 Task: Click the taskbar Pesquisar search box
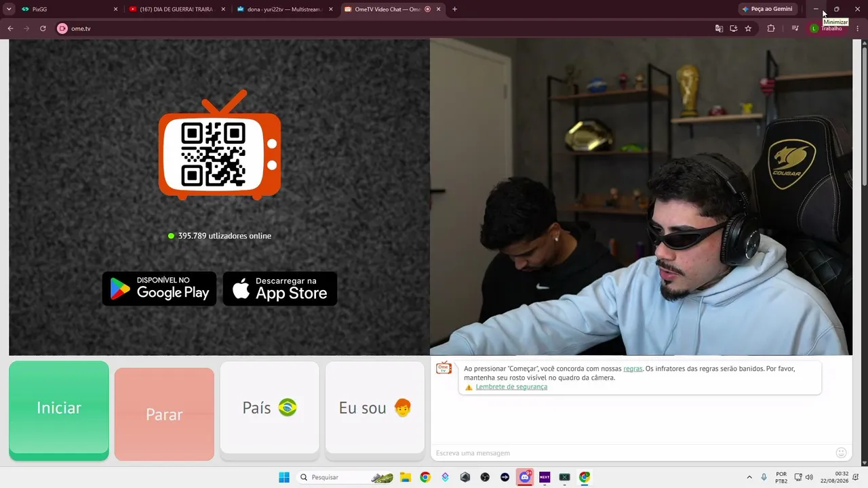click(x=346, y=477)
